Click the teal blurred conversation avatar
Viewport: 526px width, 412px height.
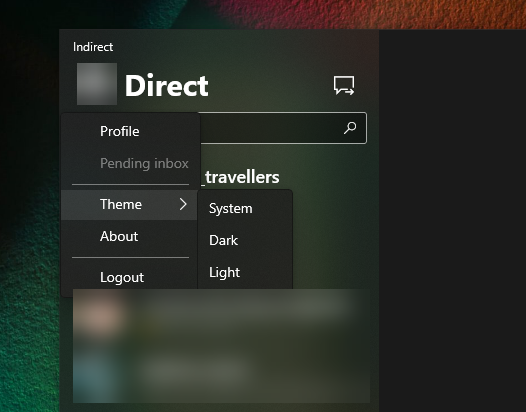pyautogui.click(x=97, y=372)
